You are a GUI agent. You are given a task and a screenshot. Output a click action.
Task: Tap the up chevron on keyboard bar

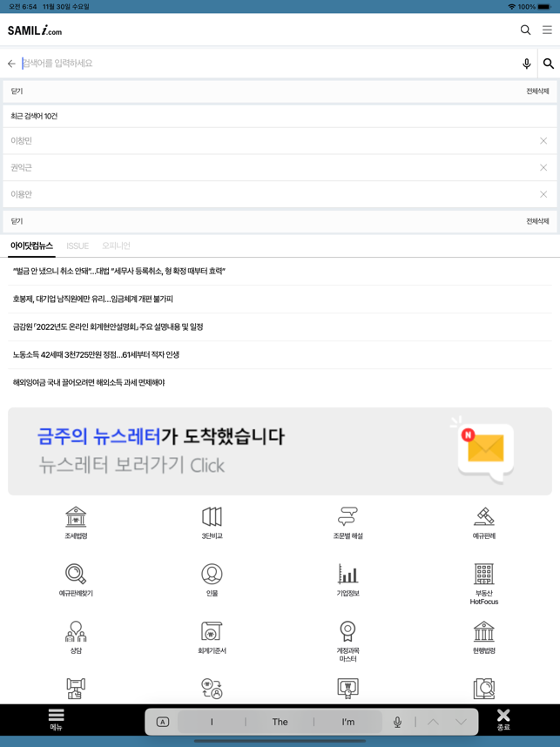coord(433,722)
